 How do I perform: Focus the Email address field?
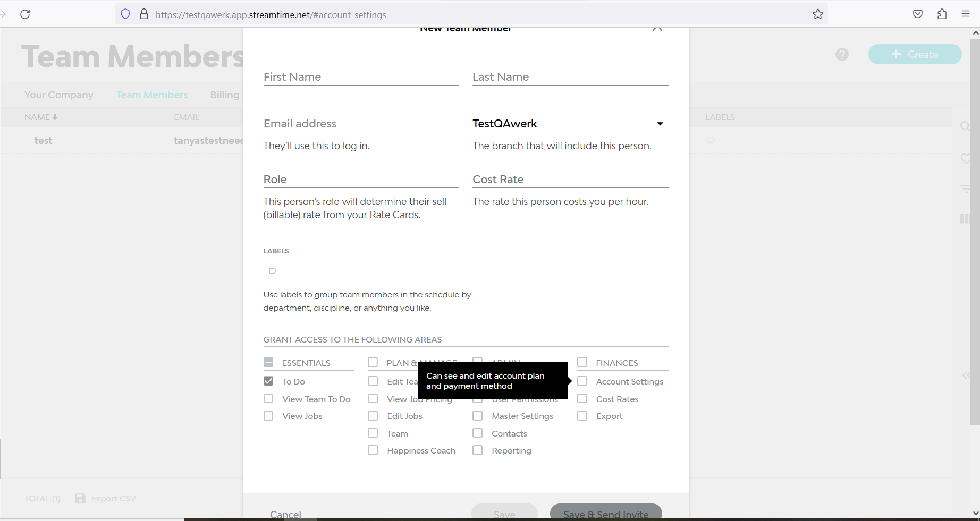[x=361, y=124]
